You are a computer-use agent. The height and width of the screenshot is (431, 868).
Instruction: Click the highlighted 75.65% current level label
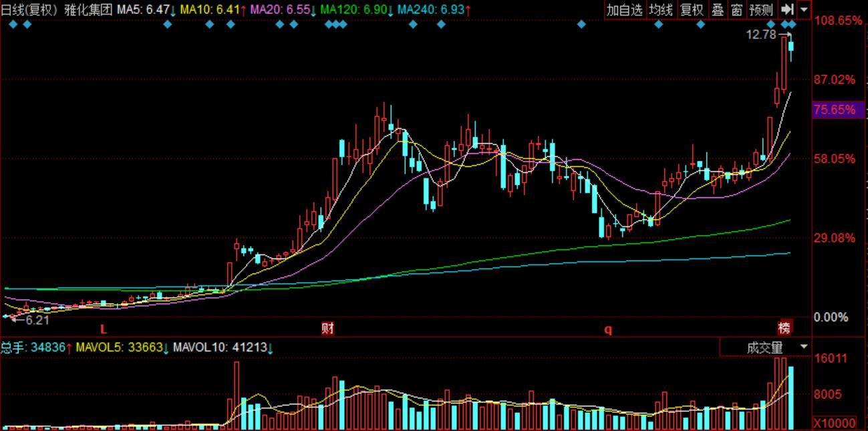point(839,110)
